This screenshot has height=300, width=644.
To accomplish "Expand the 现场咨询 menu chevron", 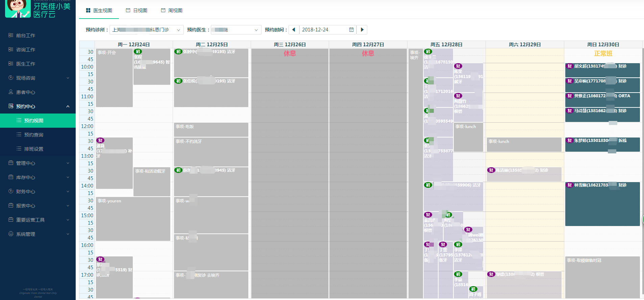I will 68,78.
